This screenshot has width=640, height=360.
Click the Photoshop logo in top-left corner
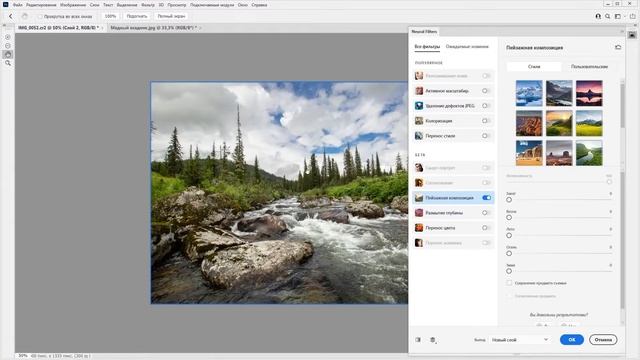pyautogui.click(x=5, y=5)
